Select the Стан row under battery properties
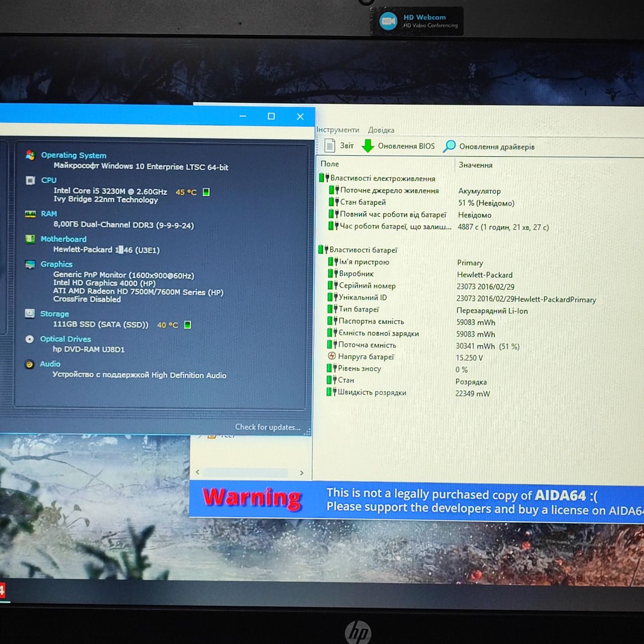Screen dimensions: 644x644 [x=341, y=380]
